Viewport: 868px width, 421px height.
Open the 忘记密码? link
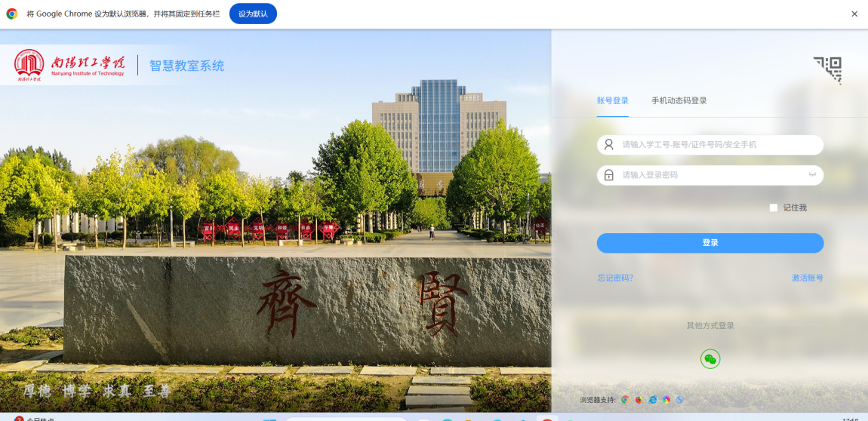(x=615, y=278)
